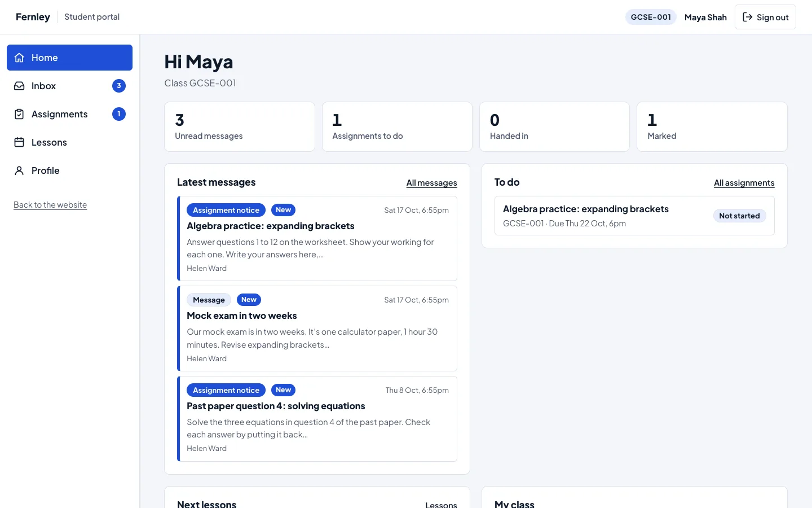Open message 'Algebra practice: expanding brackets' in Latest messages

click(x=317, y=238)
